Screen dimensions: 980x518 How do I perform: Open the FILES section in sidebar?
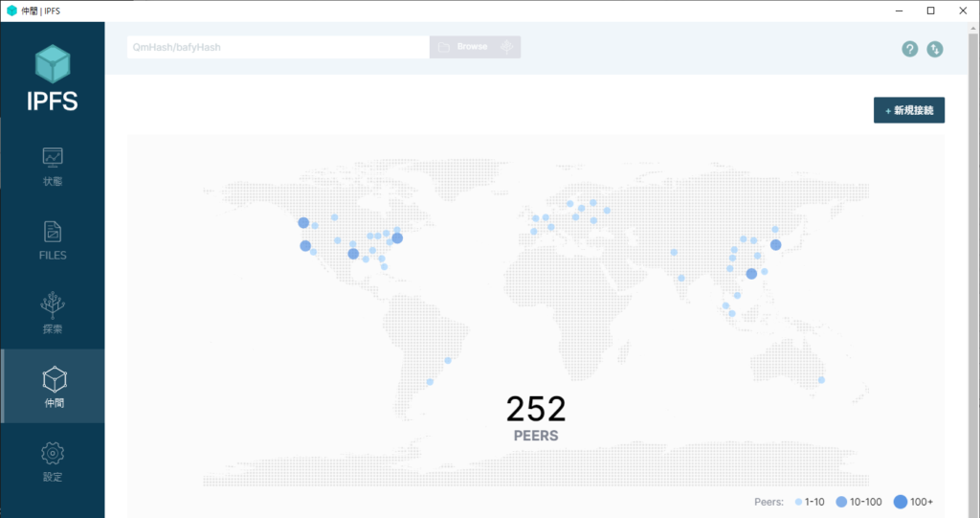click(53, 239)
